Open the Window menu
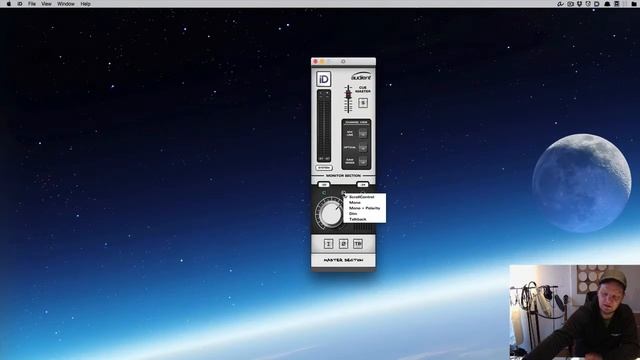640x360 pixels. coord(66,4)
